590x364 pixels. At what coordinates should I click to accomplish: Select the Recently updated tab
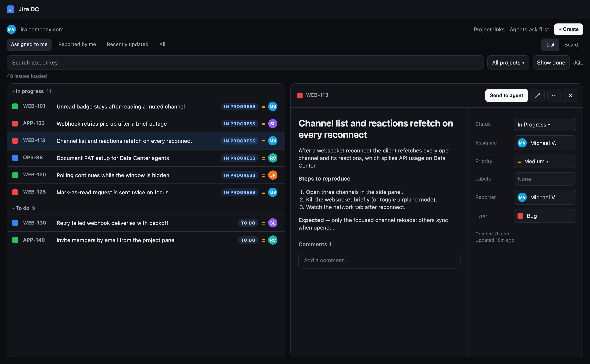[x=128, y=45]
